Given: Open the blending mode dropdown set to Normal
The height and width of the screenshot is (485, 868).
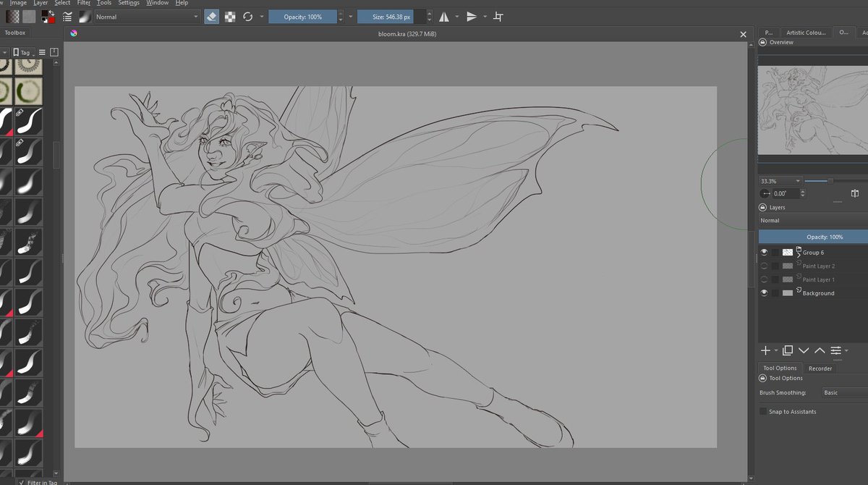Looking at the screenshot, I should pyautogui.click(x=148, y=16).
